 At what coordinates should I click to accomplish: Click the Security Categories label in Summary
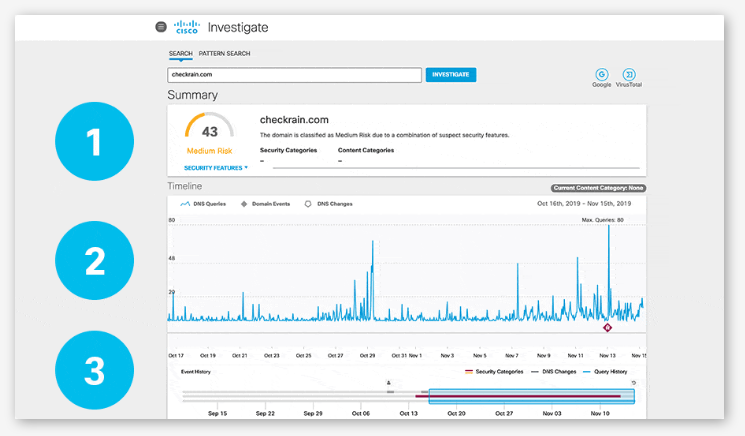click(x=288, y=150)
